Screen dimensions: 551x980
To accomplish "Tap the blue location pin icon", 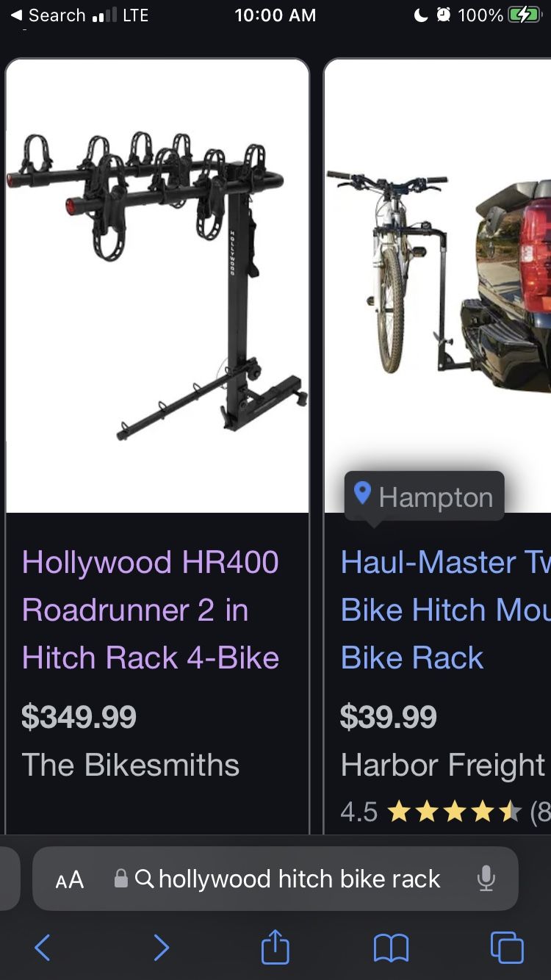I will point(362,493).
